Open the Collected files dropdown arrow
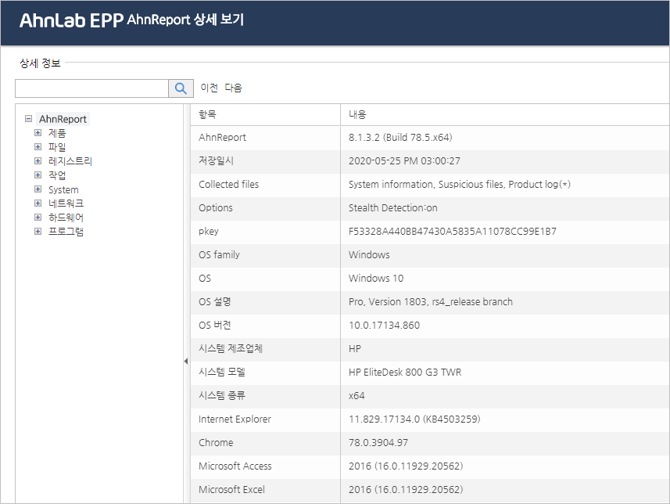The width and height of the screenshot is (670, 504). pos(566,184)
